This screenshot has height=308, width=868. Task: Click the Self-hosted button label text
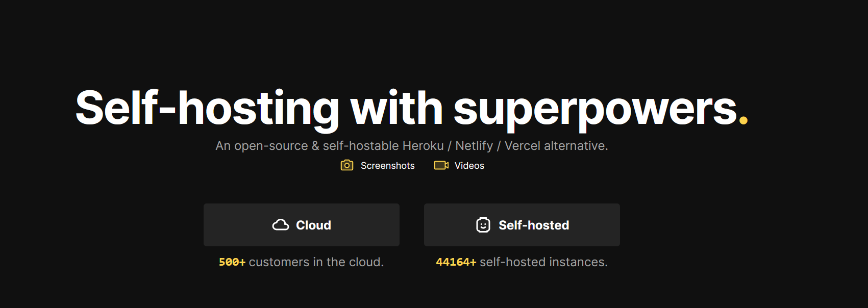533,224
